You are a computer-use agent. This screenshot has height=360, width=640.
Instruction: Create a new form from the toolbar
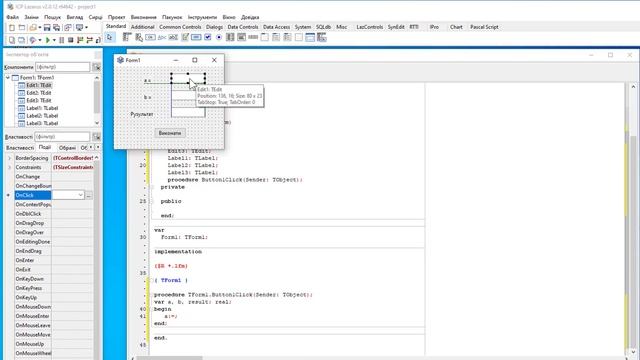(22, 27)
